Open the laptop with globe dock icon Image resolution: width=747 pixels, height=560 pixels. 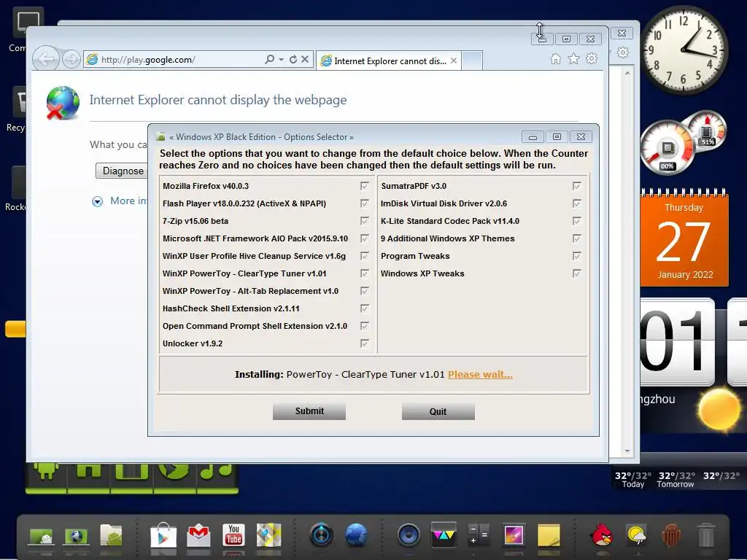pos(76,536)
